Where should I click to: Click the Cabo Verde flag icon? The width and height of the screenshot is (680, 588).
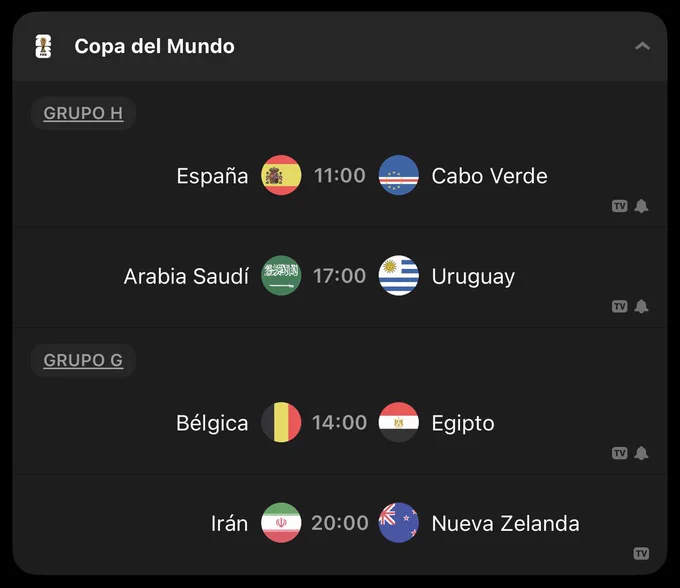399,175
